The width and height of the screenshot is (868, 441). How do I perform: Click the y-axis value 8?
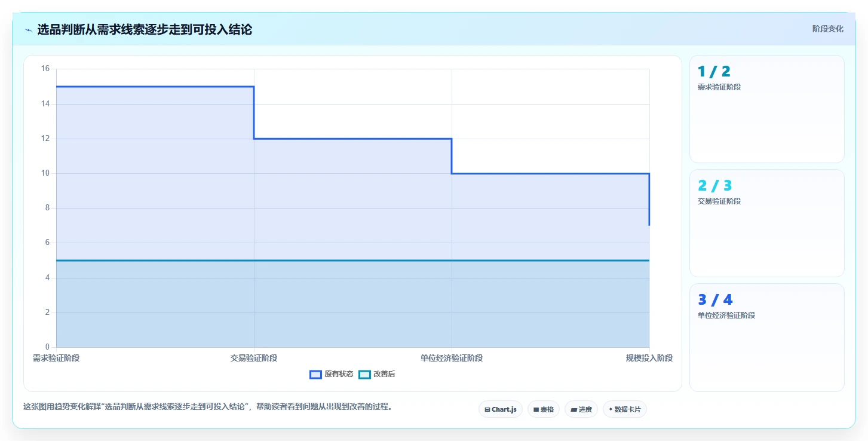click(48, 208)
